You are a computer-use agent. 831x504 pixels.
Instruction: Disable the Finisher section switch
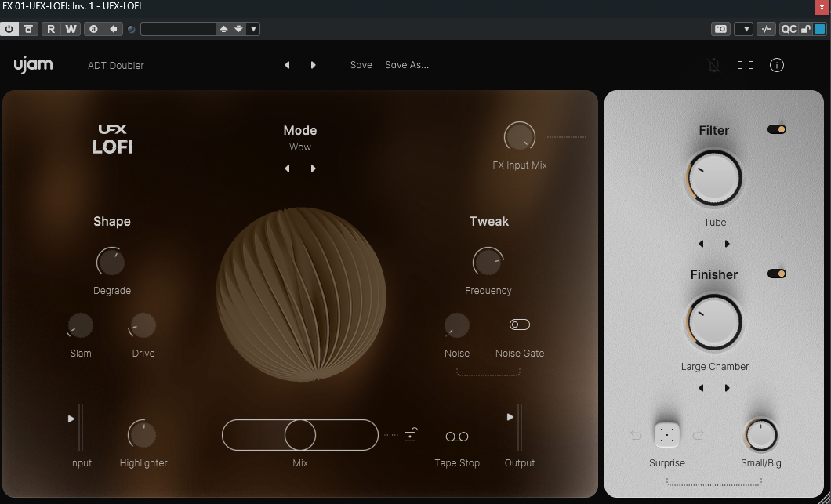[776, 274]
